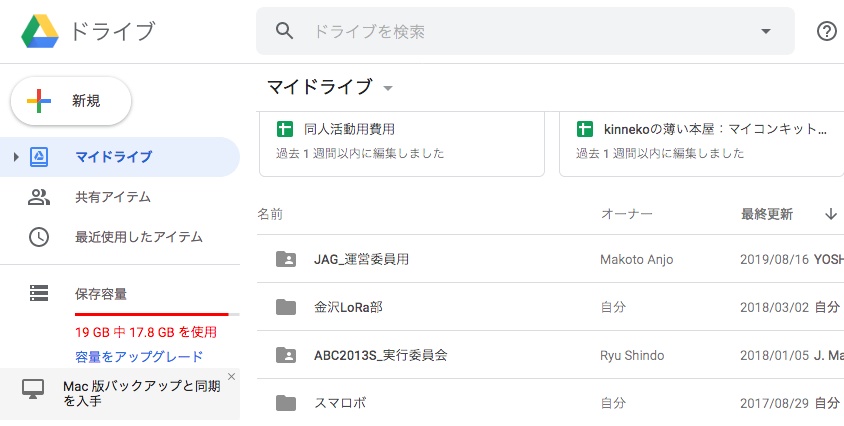Click the search magnifier icon
This screenshot has height=426, width=844.
tap(285, 31)
